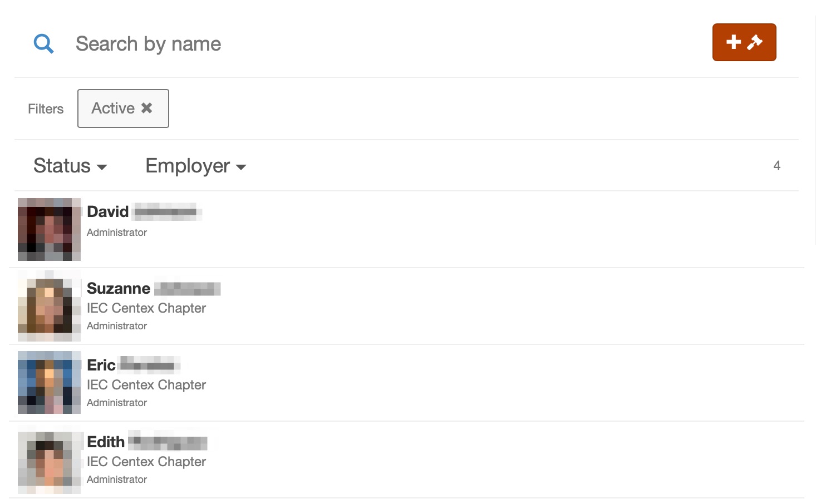Click IEC Centex Chapter under Suzanne
Image resolution: width=816 pixels, height=504 pixels.
pos(146,308)
